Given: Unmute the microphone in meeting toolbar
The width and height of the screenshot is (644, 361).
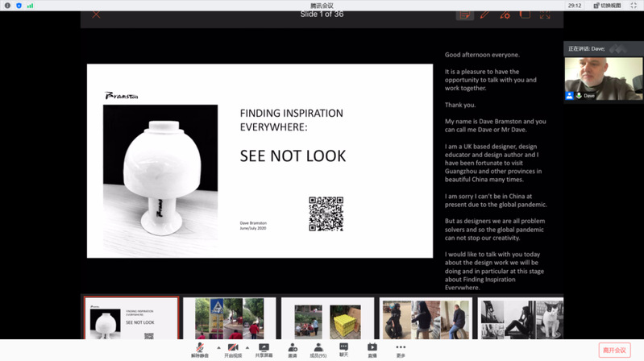Looking at the screenshot, I should click(199, 347).
